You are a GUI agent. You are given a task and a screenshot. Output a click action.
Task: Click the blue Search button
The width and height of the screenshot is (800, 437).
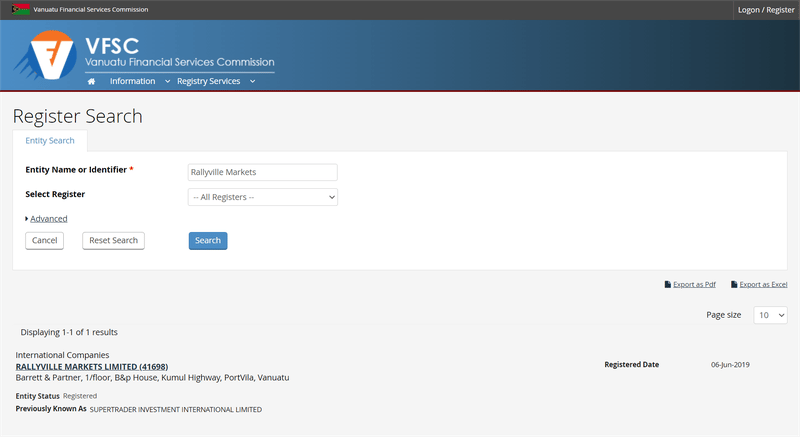click(x=208, y=241)
